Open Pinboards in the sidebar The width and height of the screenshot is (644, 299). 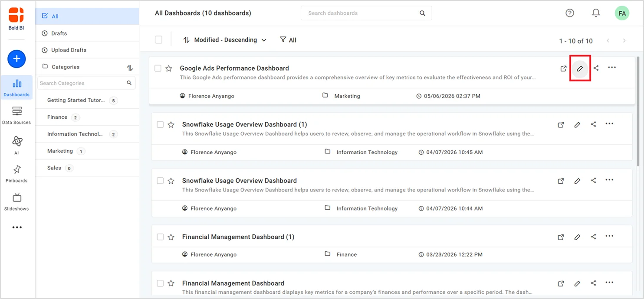16,174
